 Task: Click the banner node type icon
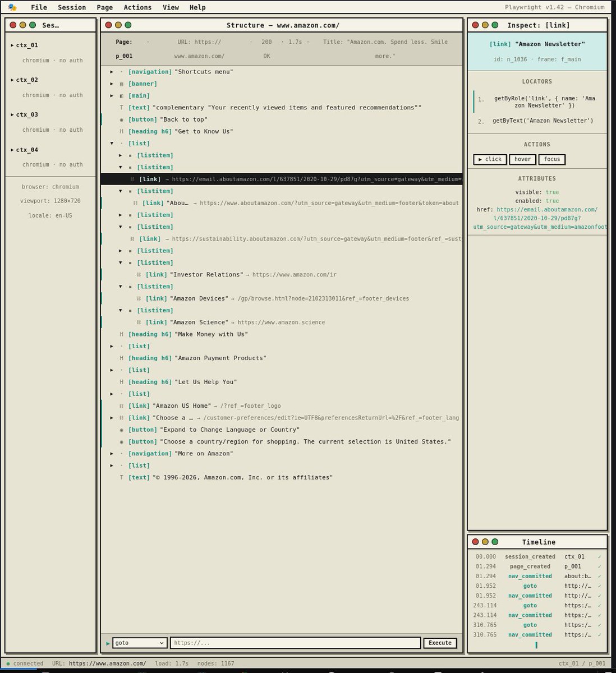[121, 84]
